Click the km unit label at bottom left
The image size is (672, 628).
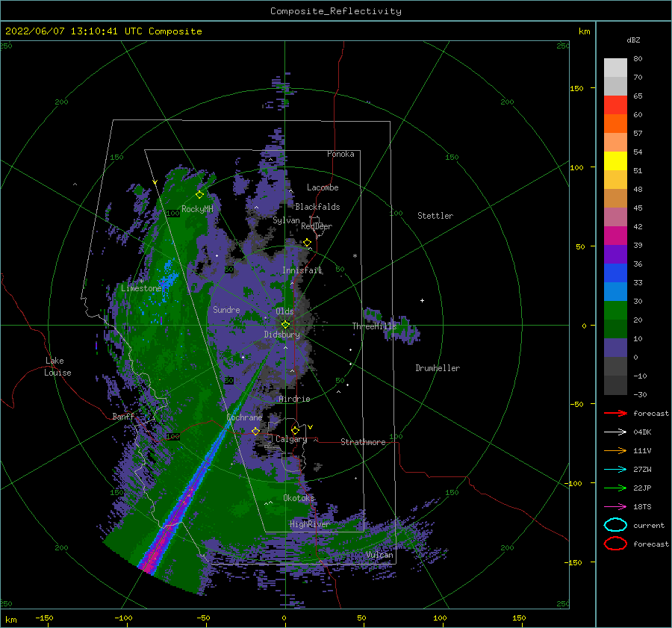click(11, 620)
